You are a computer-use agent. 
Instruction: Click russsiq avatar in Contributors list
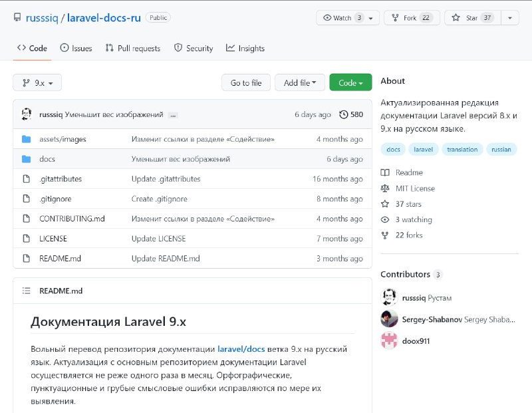point(389,297)
